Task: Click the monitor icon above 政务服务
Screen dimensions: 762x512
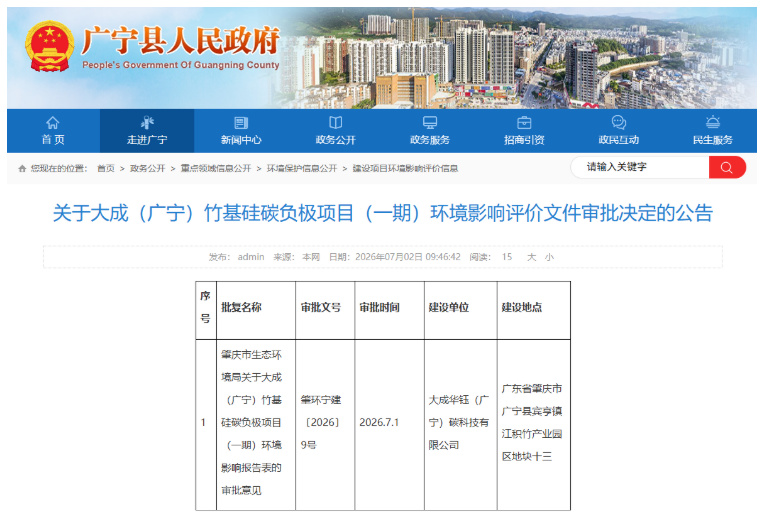Action: [430, 122]
